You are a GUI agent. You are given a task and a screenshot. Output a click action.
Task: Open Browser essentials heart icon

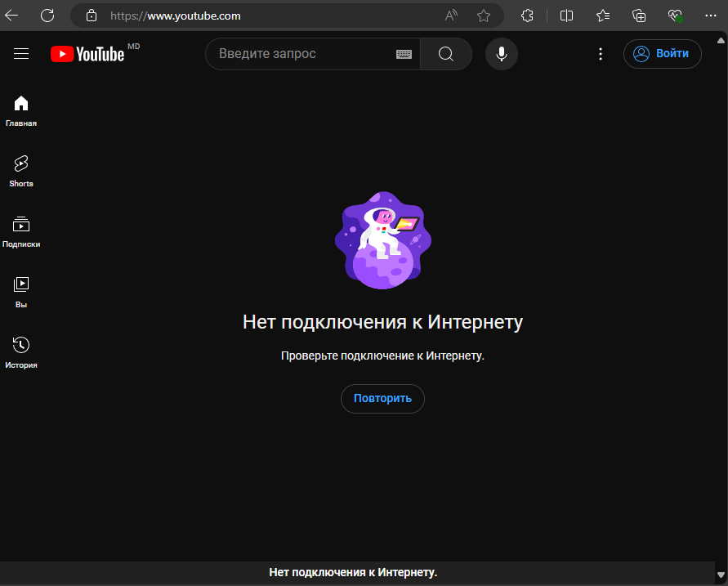pos(675,16)
